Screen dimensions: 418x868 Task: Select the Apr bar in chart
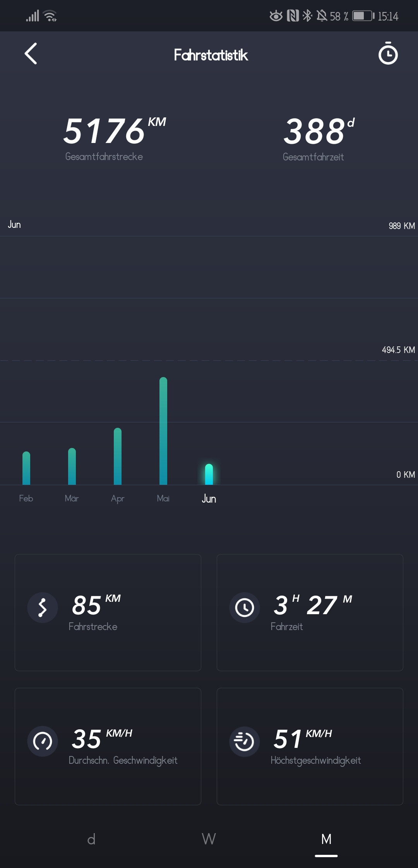click(x=118, y=456)
